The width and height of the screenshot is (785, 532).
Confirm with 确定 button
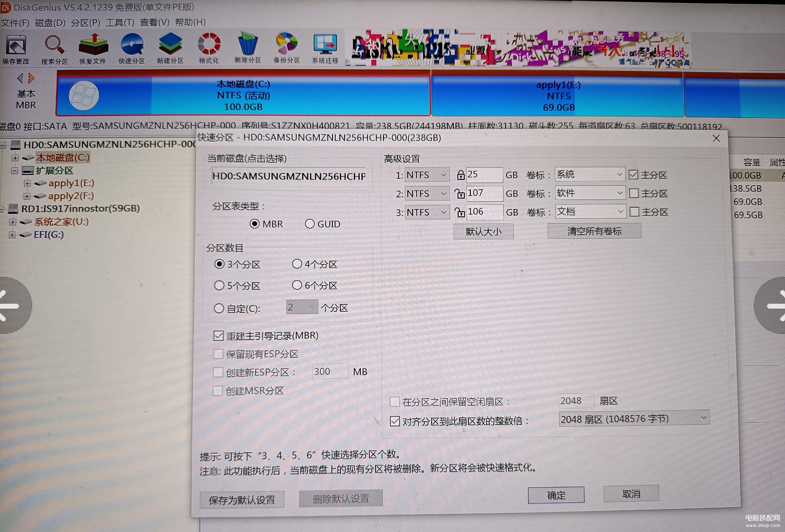pos(556,495)
